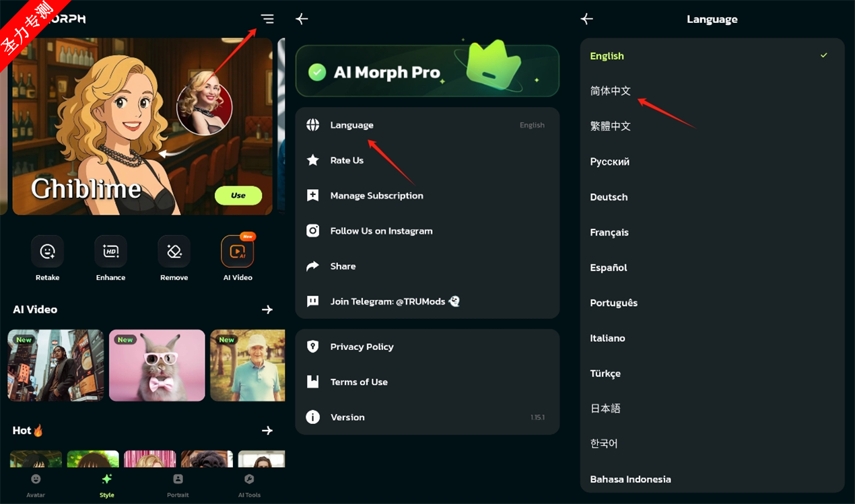
Task: Expand the AI Video section arrow
Action: click(267, 310)
